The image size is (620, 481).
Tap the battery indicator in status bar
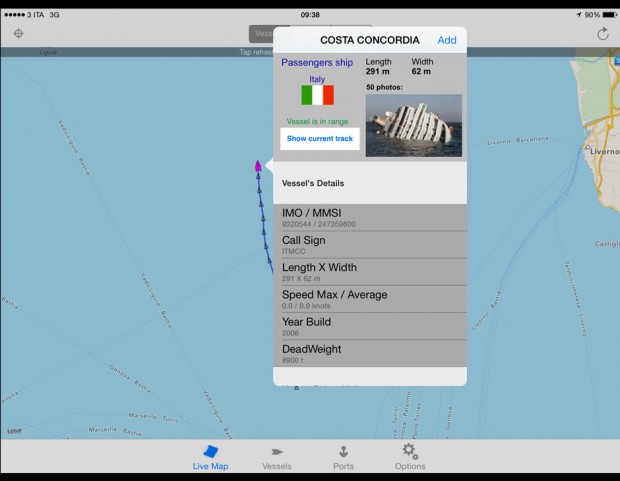coord(609,15)
